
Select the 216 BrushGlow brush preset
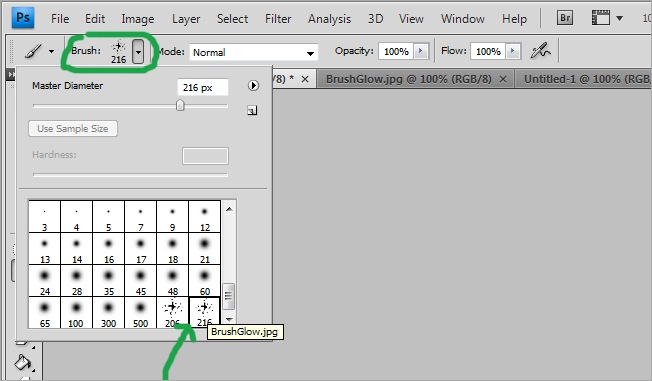point(205,312)
